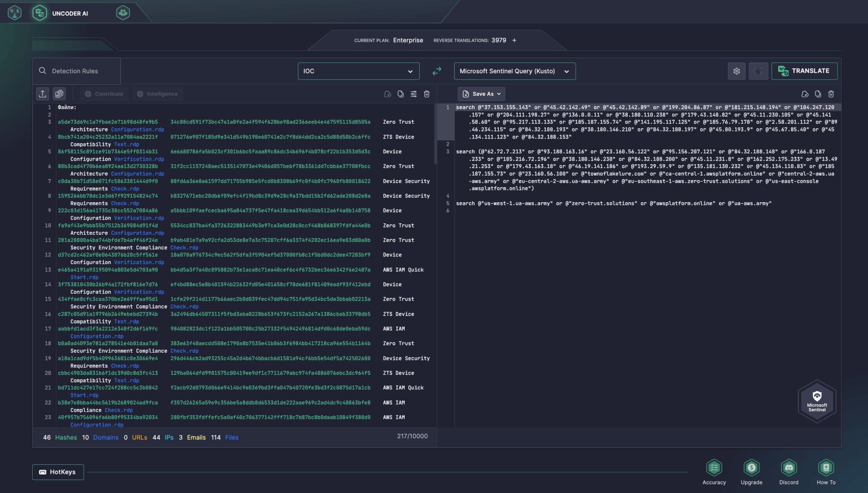The width and height of the screenshot is (868, 493).
Task: Select the Uncoder AI hexagon logo
Action: [40, 13]
